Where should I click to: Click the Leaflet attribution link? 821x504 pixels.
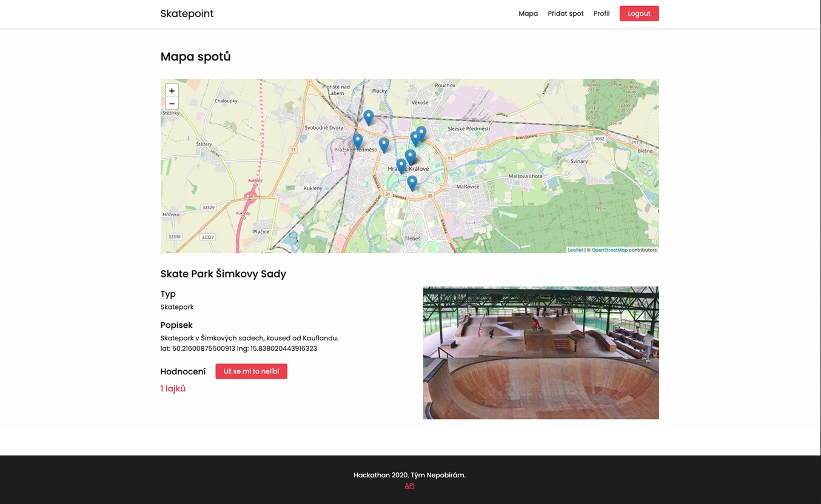click(x=575, y=250)
